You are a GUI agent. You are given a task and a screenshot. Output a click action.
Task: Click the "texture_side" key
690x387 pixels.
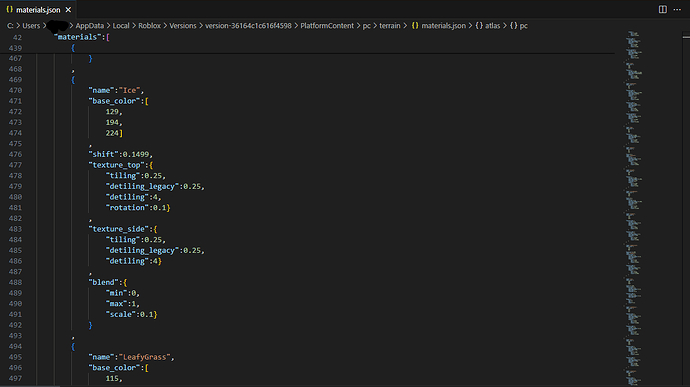point(118,229)
